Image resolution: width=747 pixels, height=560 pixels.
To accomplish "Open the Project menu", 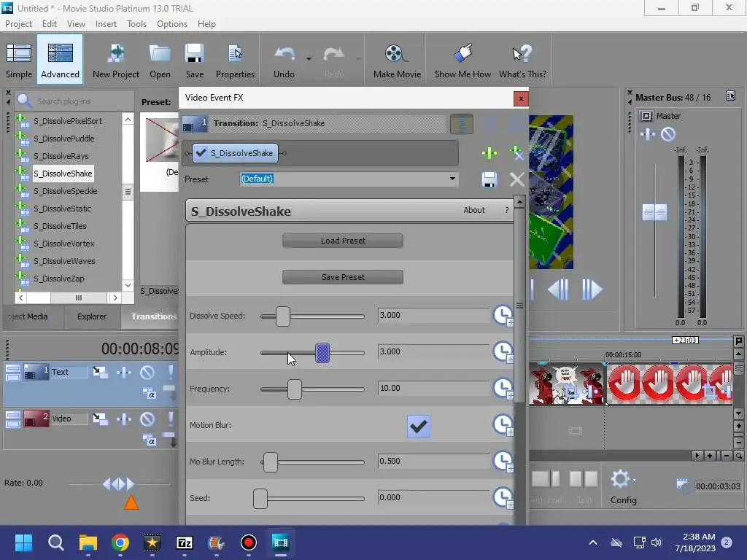I will click(x=18, y=24).
